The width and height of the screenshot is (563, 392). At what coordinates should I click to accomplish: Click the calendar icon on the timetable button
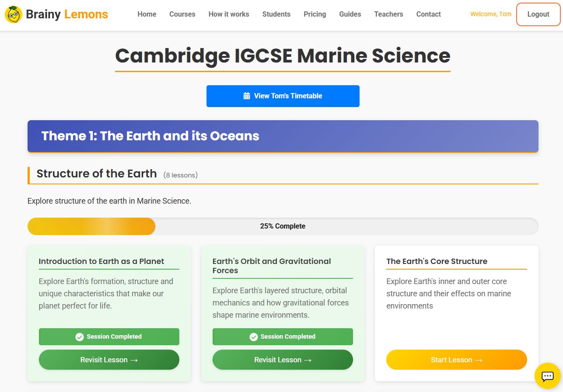click(x=247, y=96)
